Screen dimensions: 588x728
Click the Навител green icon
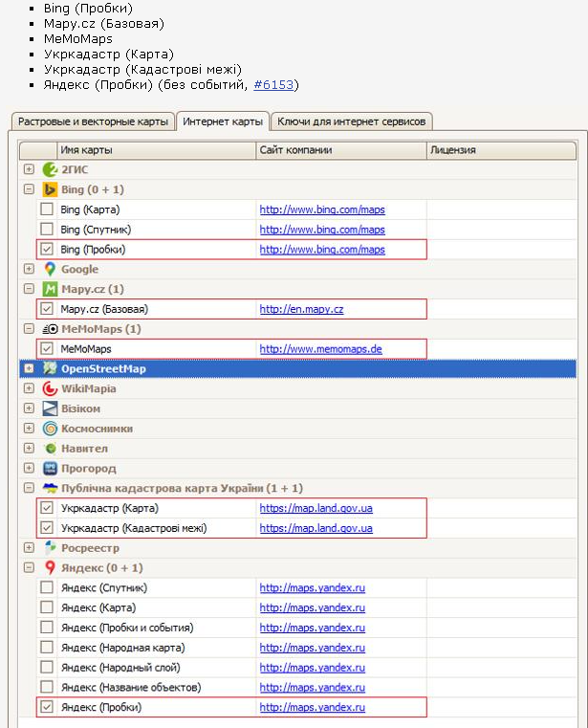click(x=50, y=449)
